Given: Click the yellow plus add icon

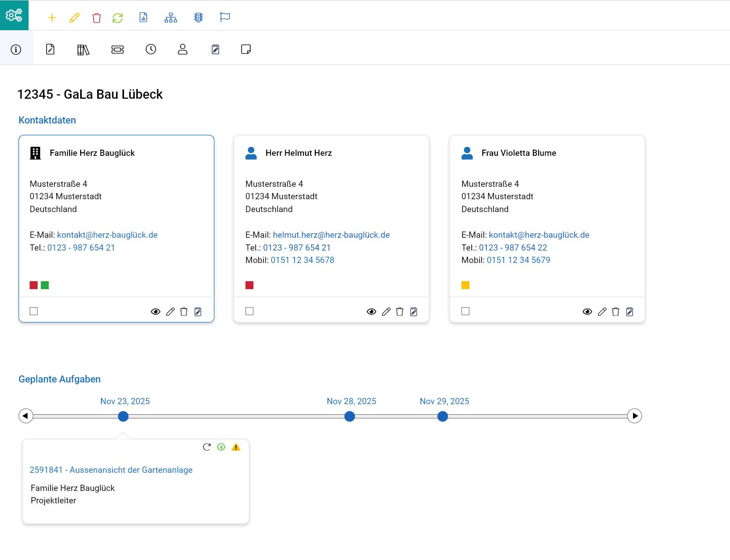Looking at the screenshot, I should pos(52,18).
